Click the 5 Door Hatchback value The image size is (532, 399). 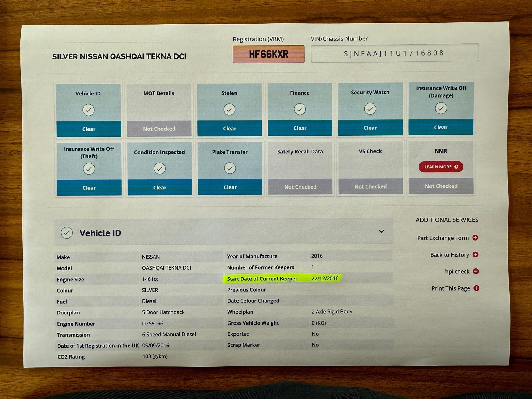click(163, 312)
